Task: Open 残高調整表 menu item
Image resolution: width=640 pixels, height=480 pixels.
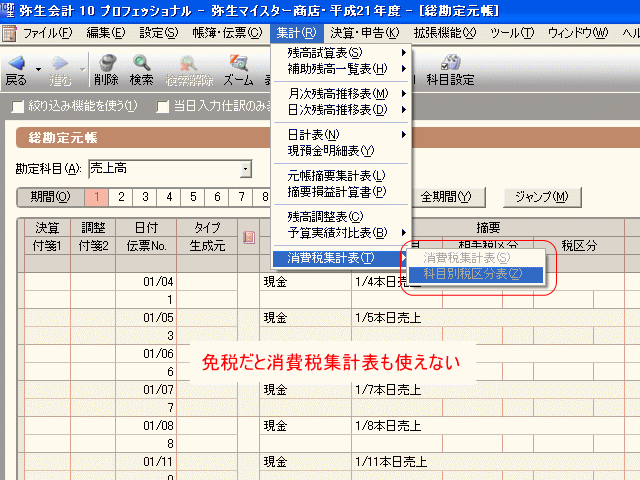Action: (x=325, y=216)
